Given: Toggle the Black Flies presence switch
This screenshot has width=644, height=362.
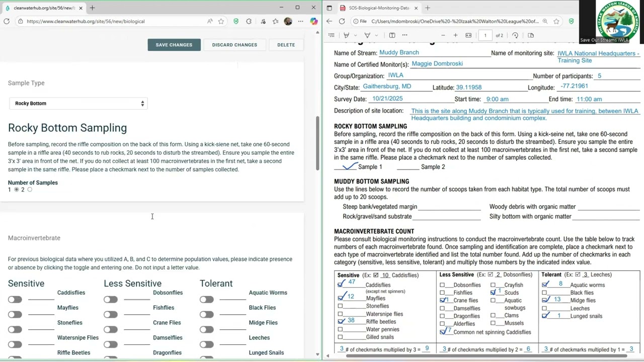Looking at the screenshot, I should click(206, 314).
